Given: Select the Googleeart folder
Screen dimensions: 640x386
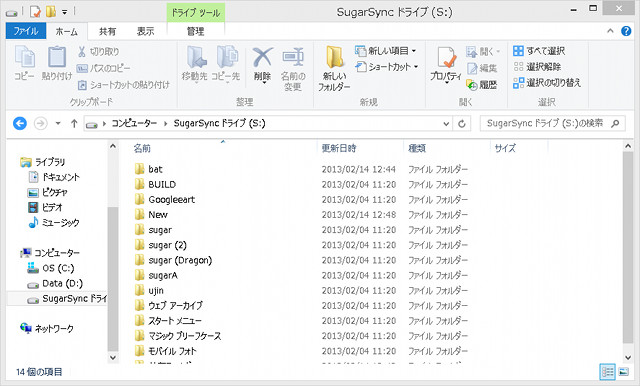Looking at the screenshot, I should (164, 200).
